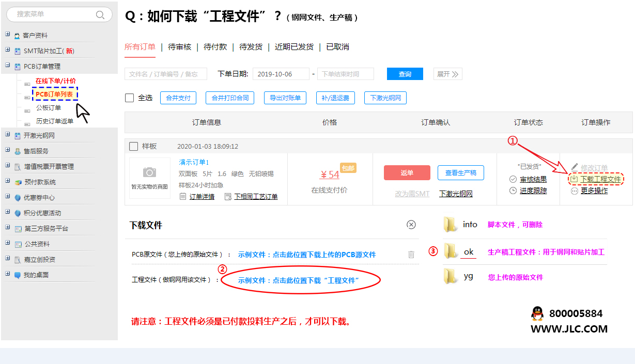This screenshot has width=635, height=364.
Task: Close the 下载文件 panel with X icon
Action: point(411,225)
